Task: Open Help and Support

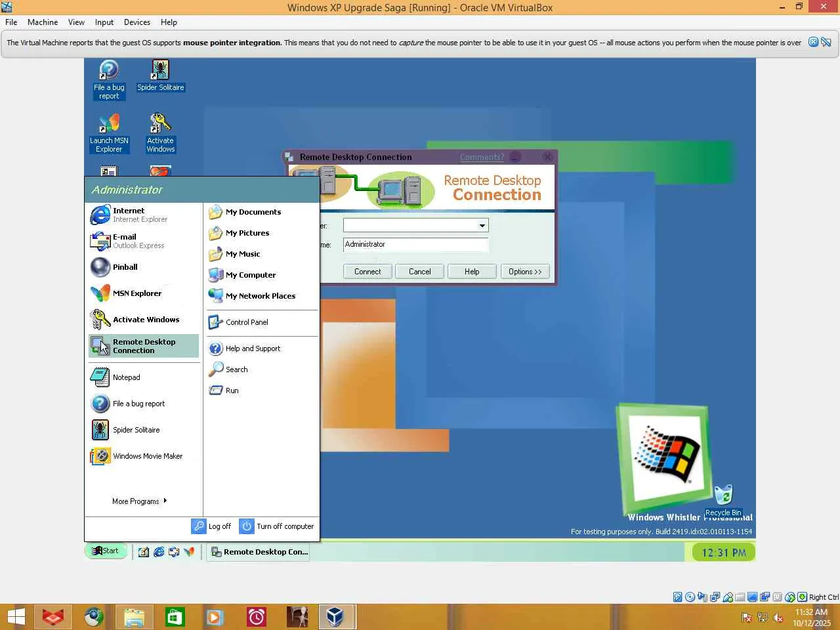Action: point(261,348)
